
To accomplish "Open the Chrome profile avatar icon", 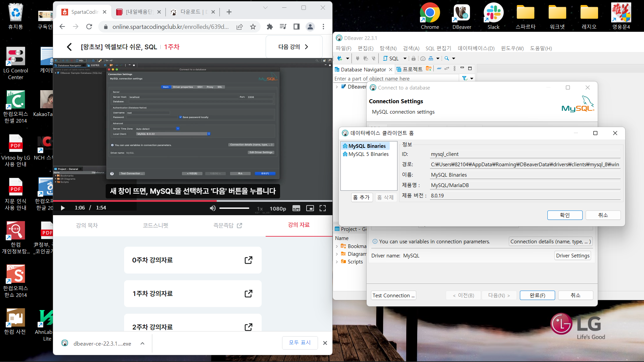I will pos(310,26).
